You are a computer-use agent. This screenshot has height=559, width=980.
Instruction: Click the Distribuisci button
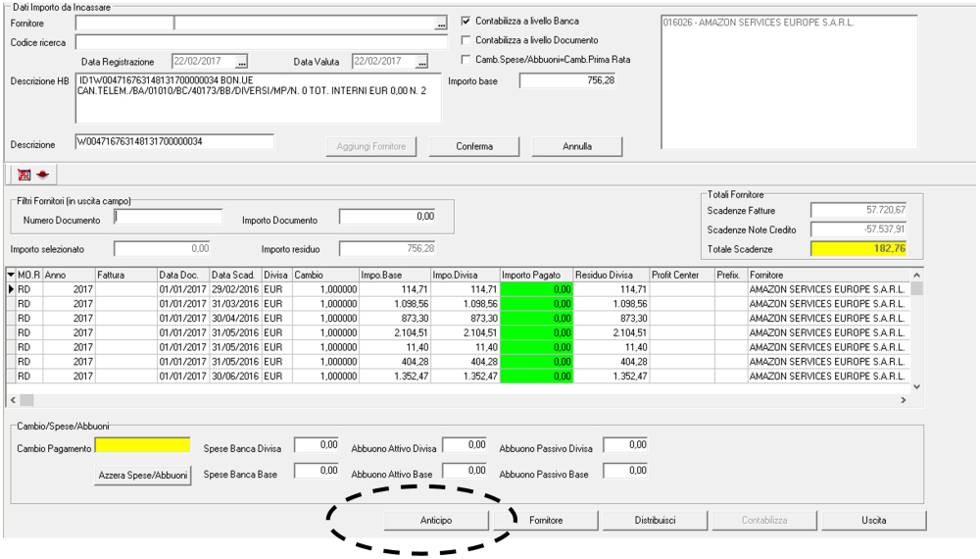coord(655,519)
